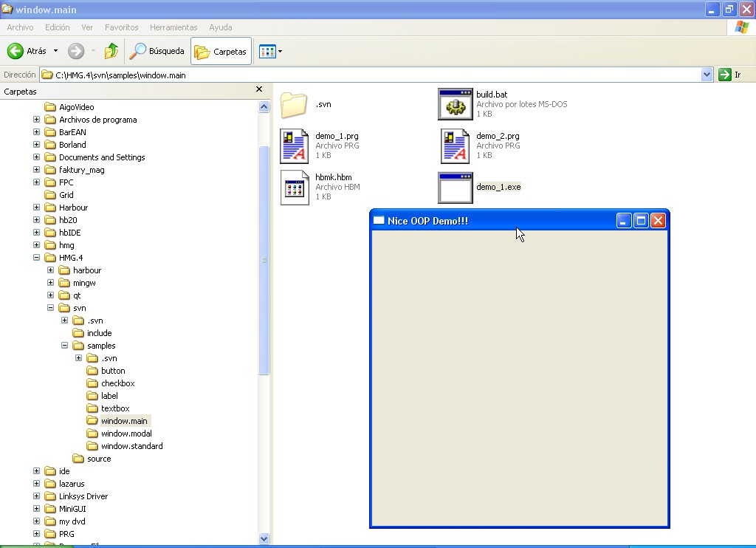756x548 pixels.
Task: Expand the Harbour tree node
Action: 36,207
